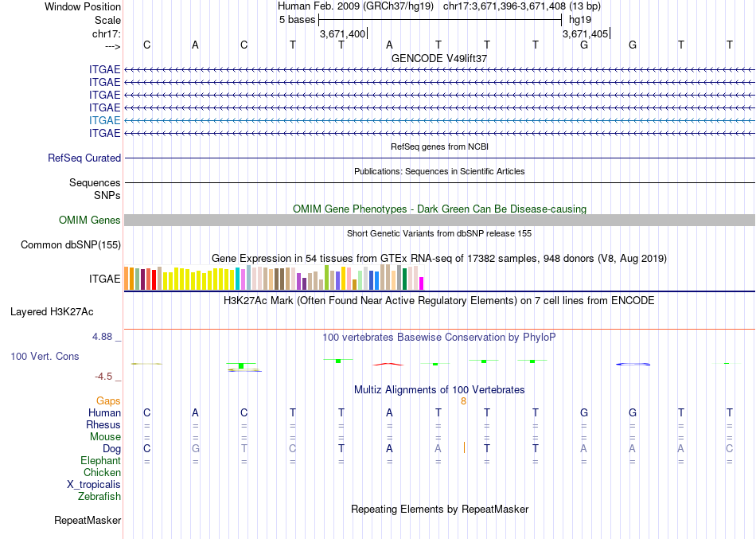The image size is (756, 539).
Task: Click the 5 bases scale bar label
Action: coord(297,20)
